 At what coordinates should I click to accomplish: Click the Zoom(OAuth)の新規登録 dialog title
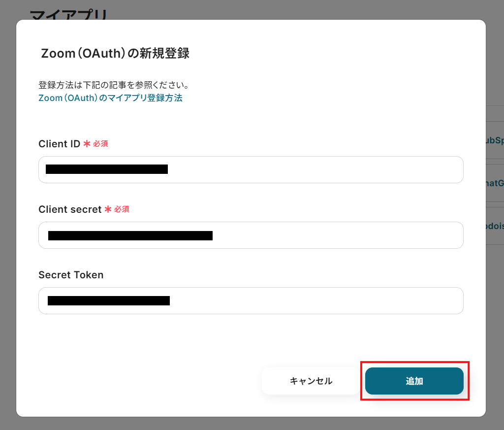pyautogui.click(x=115, y=53)
